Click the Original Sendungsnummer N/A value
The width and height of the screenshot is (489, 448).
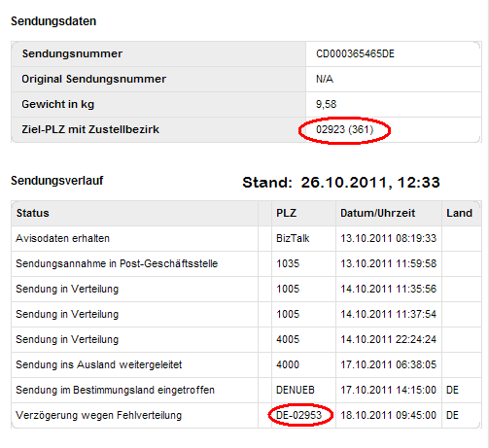[x=325, y=79]
